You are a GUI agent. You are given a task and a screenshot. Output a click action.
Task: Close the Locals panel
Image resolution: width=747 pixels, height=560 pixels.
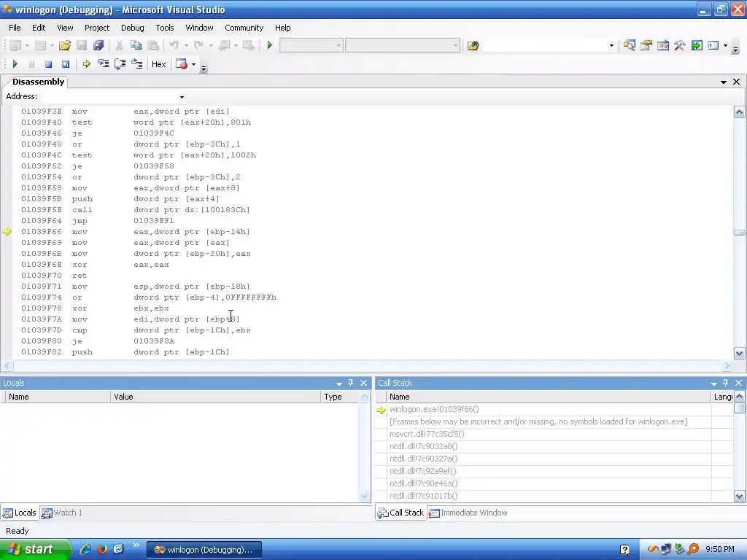pyautogui.click(x=363, y=383)
